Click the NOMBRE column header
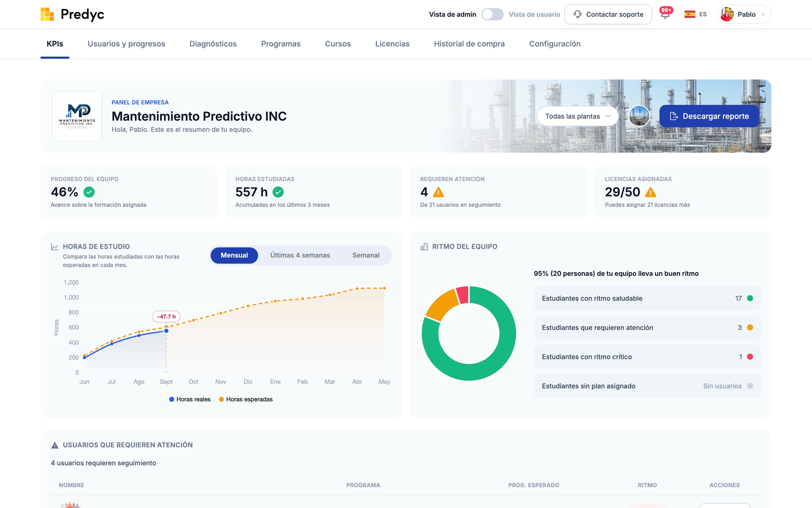This screenshot has width=812, height=508. [x=72, y=485]
